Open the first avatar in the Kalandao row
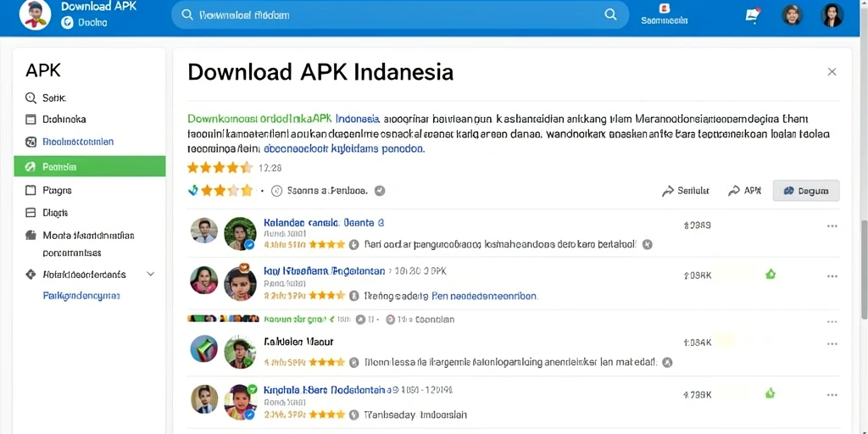The width and height of the screenshot is (868, 434). coord(204,231)
